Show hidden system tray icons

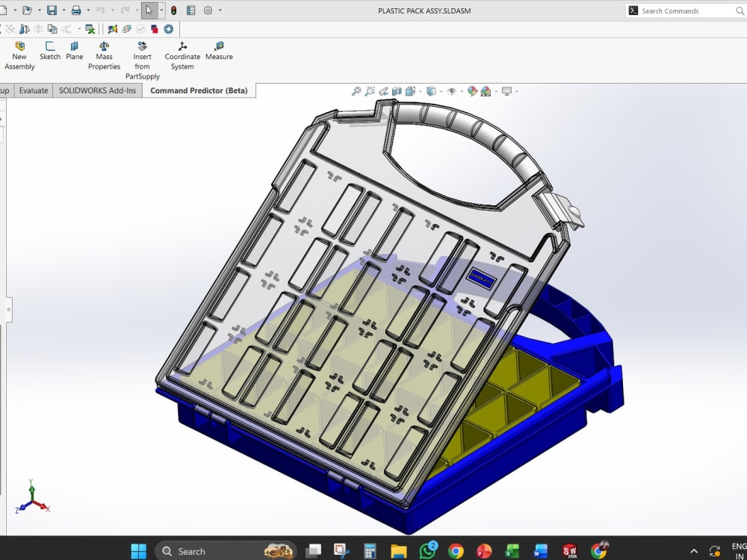[x=694, y=551]
